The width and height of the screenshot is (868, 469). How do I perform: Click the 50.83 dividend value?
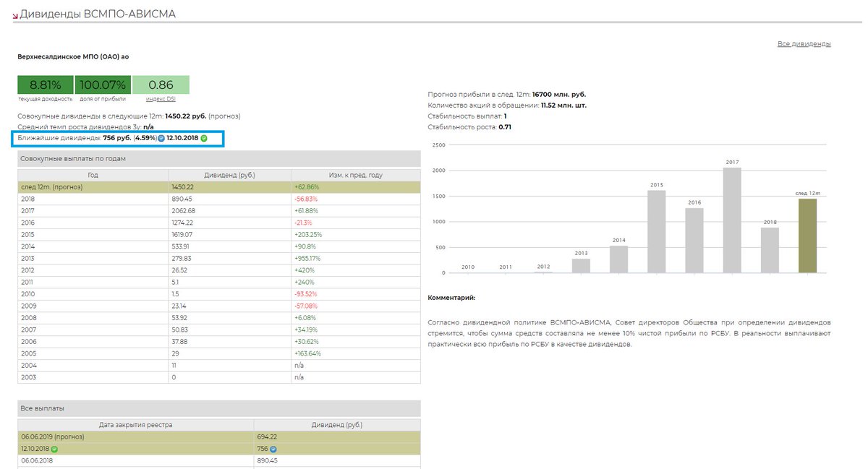coord(179,330)
